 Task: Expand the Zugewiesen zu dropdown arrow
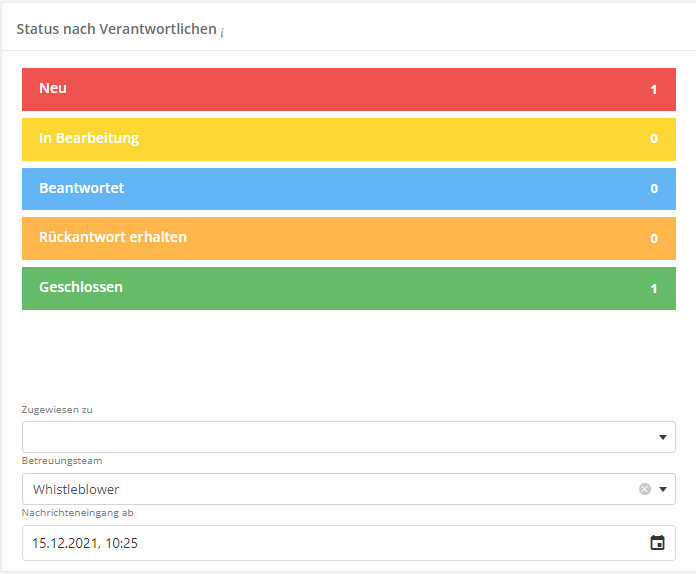[662, 437]
